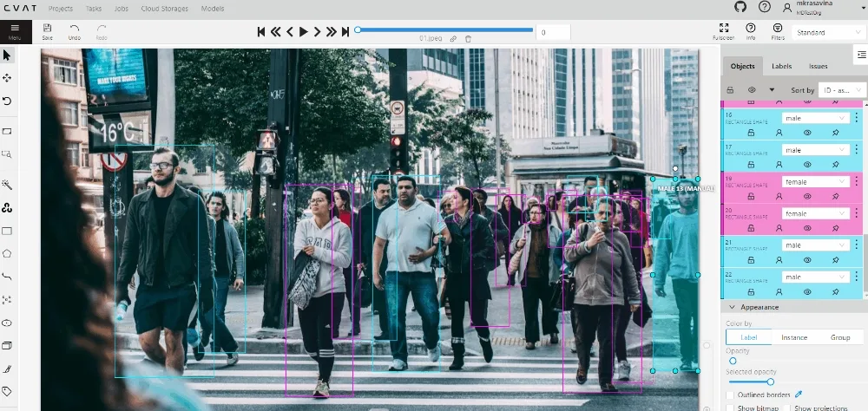Open the Fullscreen icon
The width and height of the screenshot is (868, 411).
(724, 31)
